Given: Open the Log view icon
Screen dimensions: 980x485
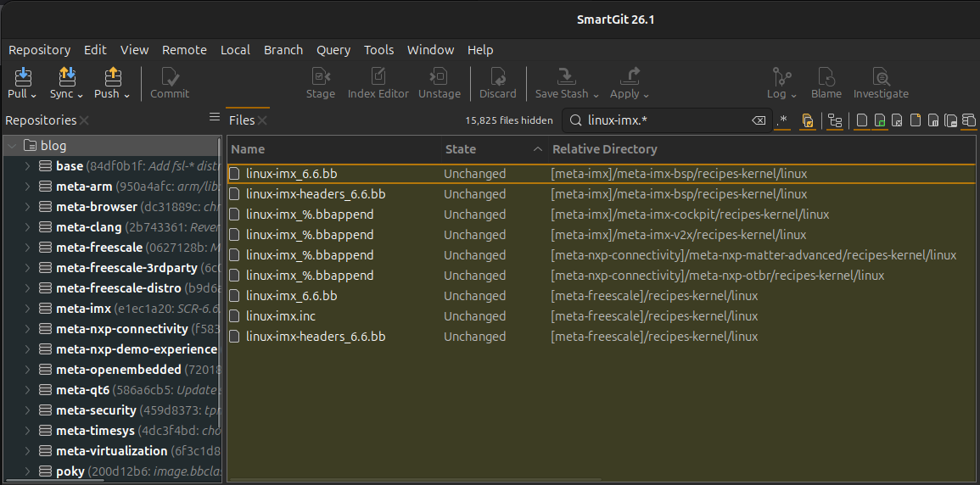Looking at the screenshot, I should (x=781, y=76).
